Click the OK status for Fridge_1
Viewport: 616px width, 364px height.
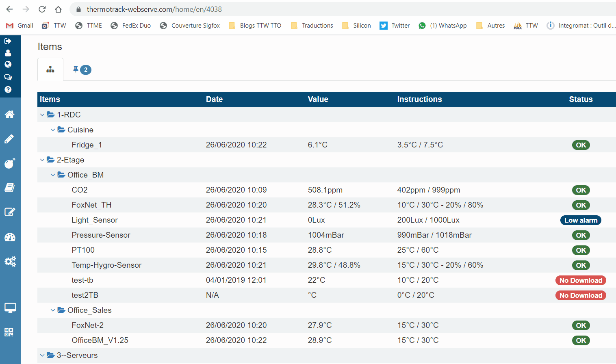tap(581, 145)
